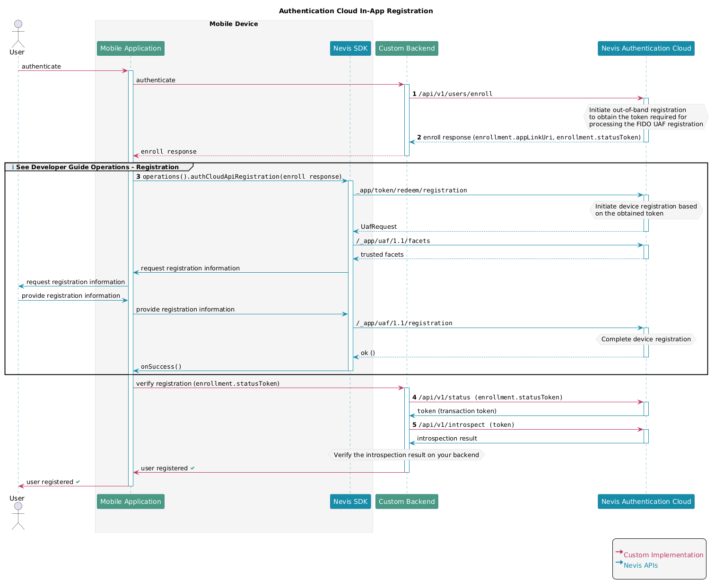Click user registered message to User
The height and width of the screenshot is (588, 715).
coord(53,482)
